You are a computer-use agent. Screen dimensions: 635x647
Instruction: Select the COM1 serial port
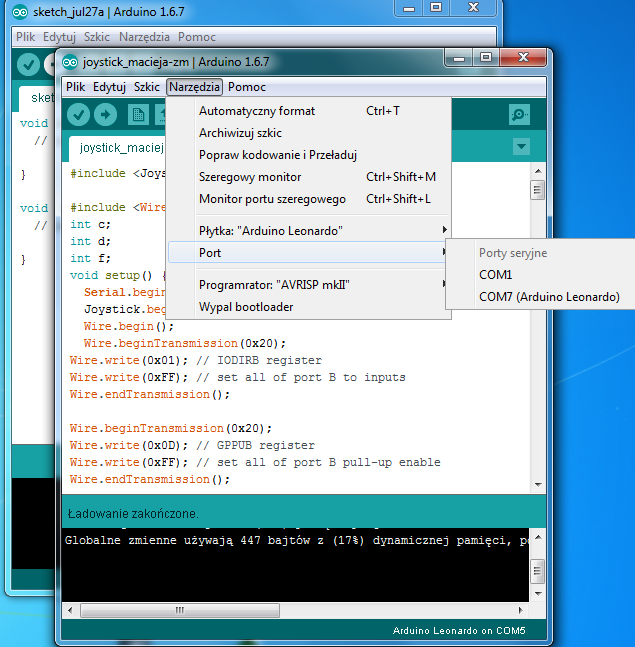click(496, 274)
